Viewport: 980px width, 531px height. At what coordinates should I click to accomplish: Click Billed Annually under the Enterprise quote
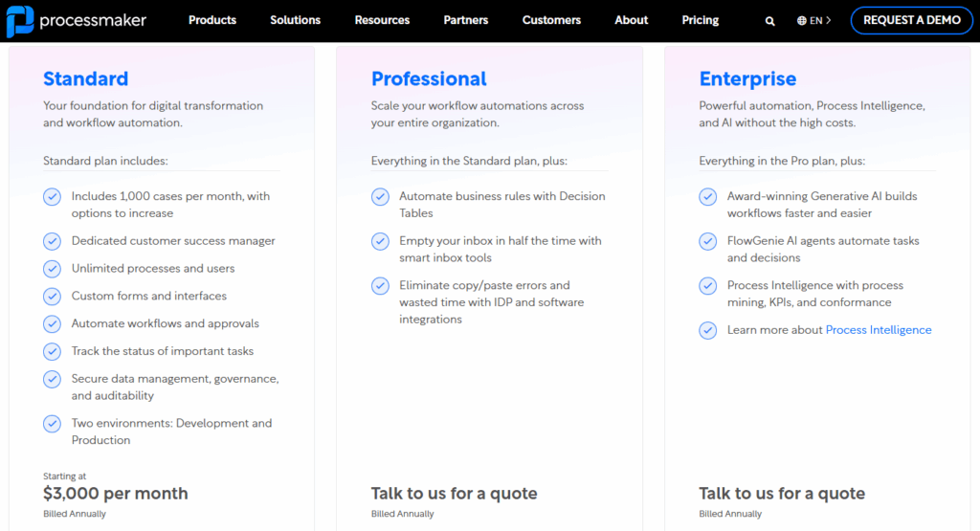point(730,514)
